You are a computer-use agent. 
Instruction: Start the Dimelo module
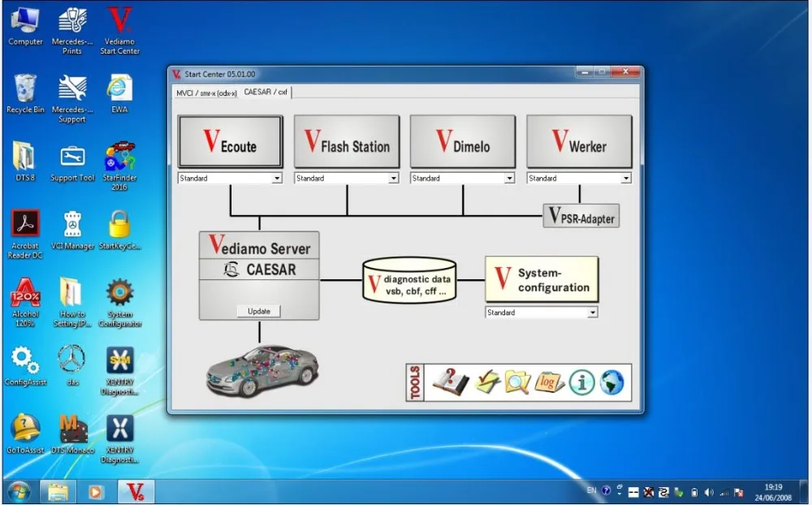pos(463,141)
